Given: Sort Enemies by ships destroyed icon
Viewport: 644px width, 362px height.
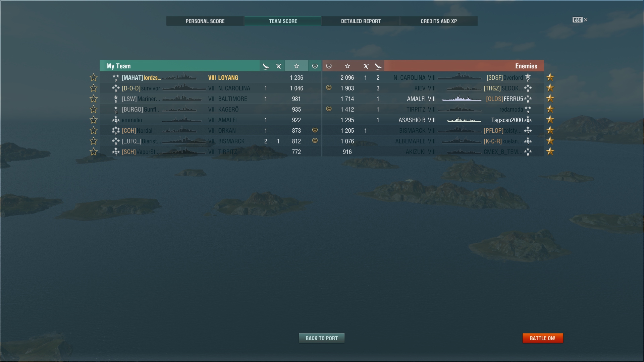Looking at the screenshot, I should pyautogui.click(x=378, y=66).
